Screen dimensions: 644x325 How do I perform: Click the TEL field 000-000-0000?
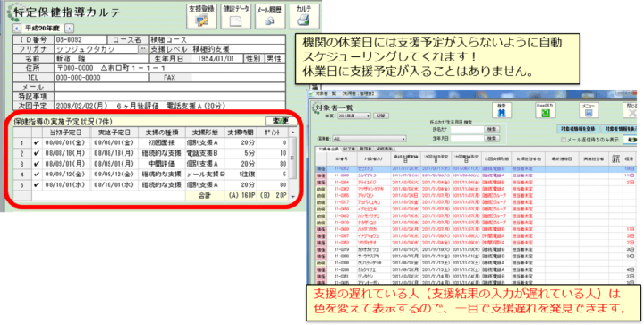pyautogui.click(x=101, y=77)
